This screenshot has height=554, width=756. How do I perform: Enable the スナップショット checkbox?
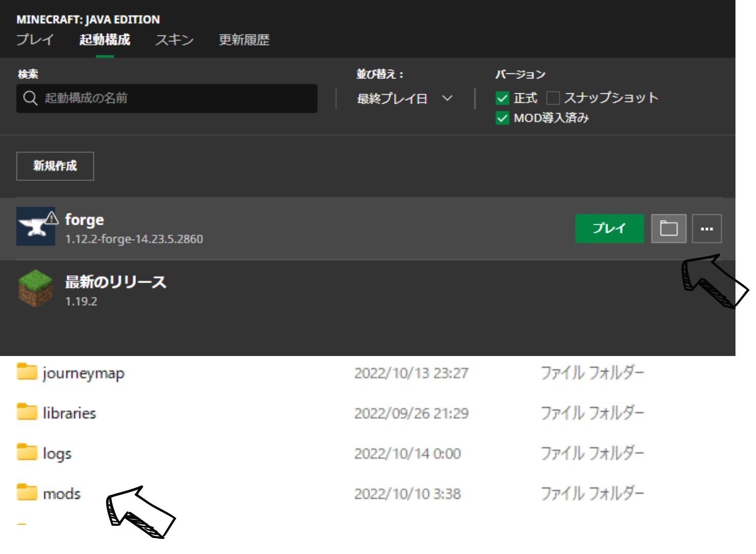click(x=553, y=98)
